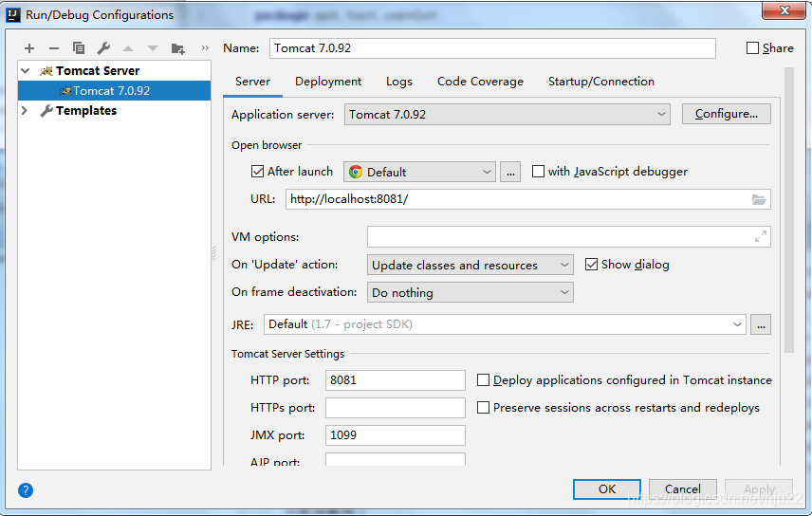The image size is (812, 516).
Task: Switch to the Logs tab
Action: click(399, 82)
